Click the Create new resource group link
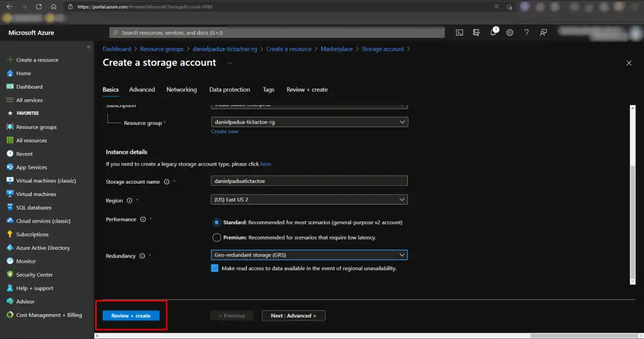The height and width of the screenshot is (339, 644). click(224, 131)
